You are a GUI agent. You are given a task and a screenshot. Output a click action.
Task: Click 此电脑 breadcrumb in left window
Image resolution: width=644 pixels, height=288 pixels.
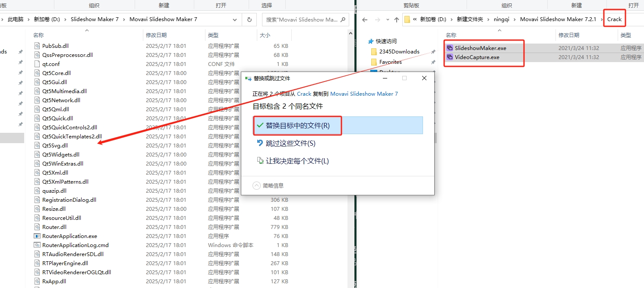(16, 19)
